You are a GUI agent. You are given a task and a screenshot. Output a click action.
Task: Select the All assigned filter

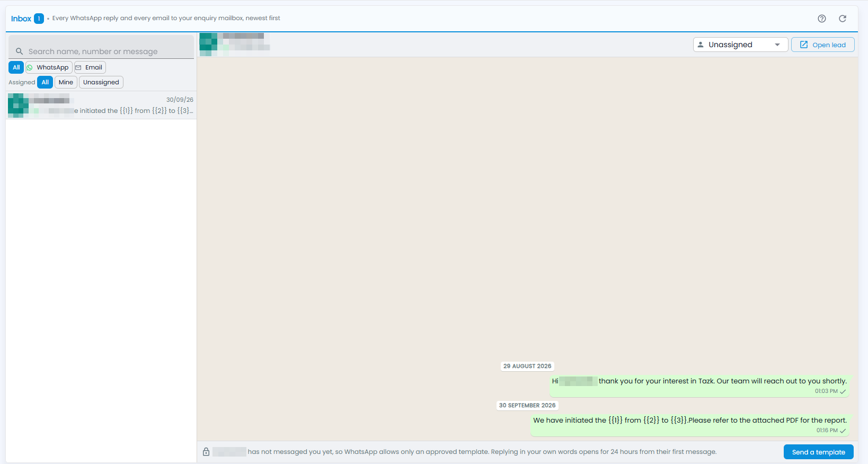click(x=45, y=82)
